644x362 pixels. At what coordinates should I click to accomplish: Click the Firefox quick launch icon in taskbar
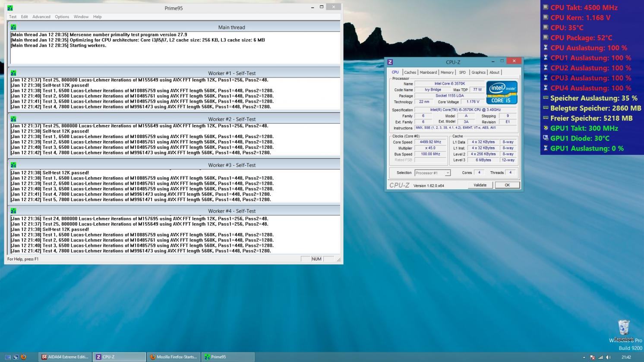coord(23,357)
